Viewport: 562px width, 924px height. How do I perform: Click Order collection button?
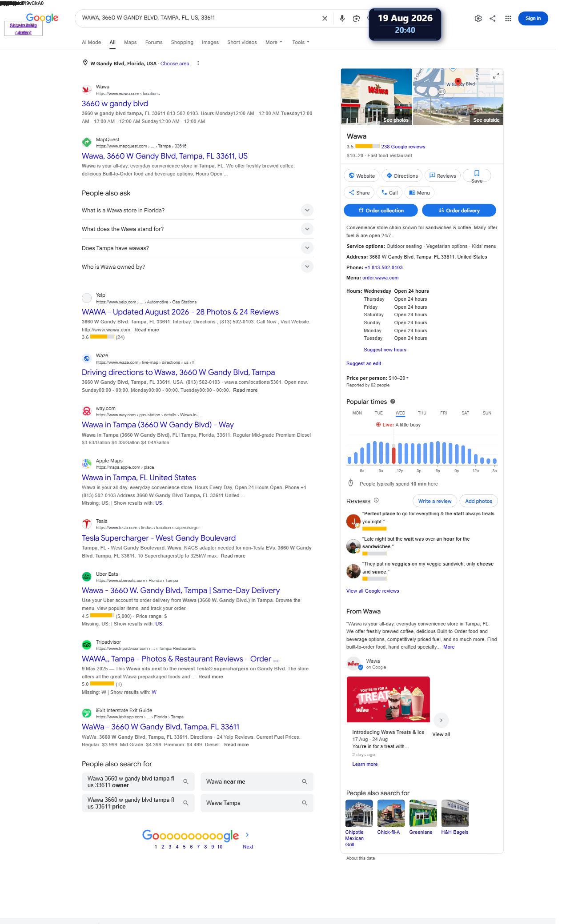[381, 210]
